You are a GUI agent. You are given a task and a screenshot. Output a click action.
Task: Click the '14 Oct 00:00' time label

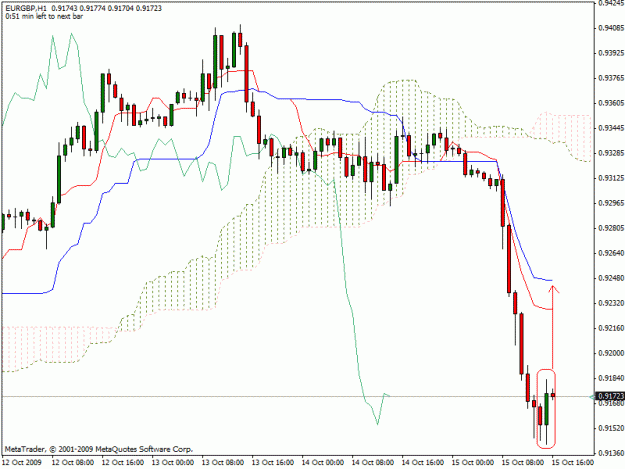[x=322, y=462]
